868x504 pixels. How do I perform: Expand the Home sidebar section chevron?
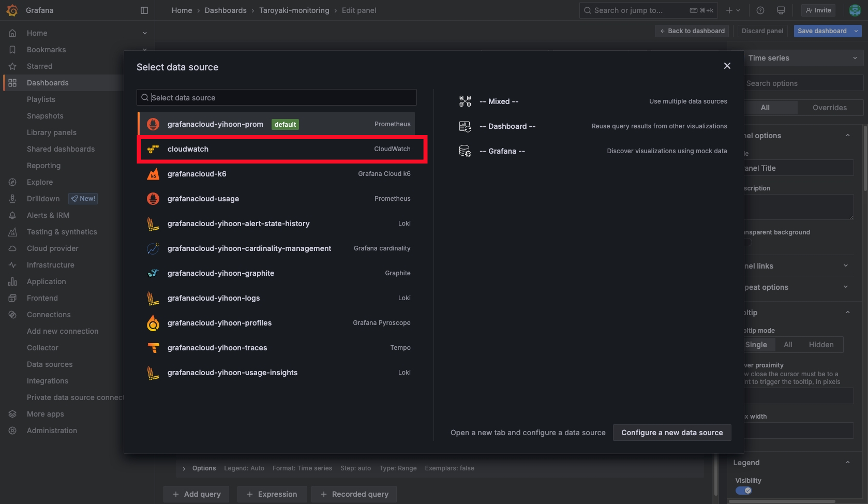[145, 33]
